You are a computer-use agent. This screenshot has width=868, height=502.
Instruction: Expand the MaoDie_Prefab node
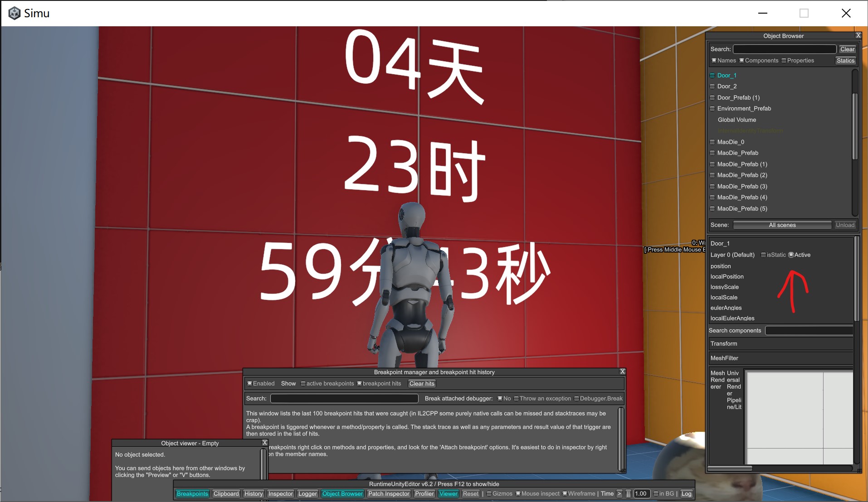coord(712,153)
